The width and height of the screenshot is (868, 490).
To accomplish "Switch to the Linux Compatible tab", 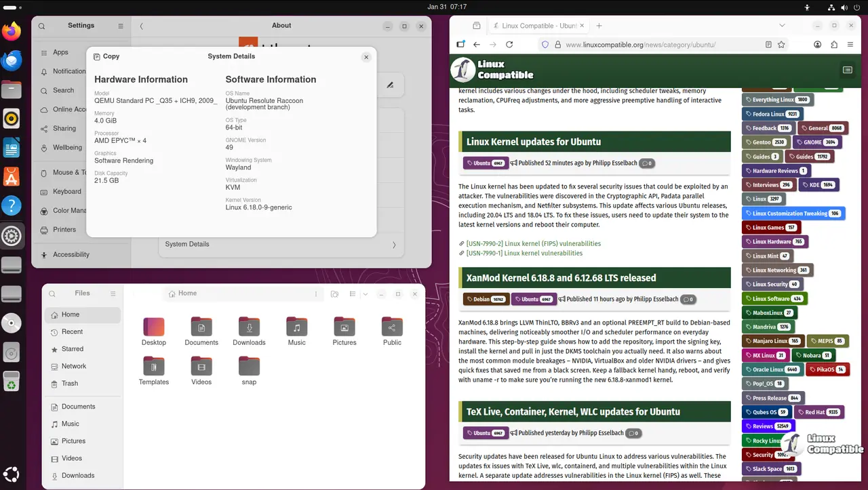I will coord(537,26).
